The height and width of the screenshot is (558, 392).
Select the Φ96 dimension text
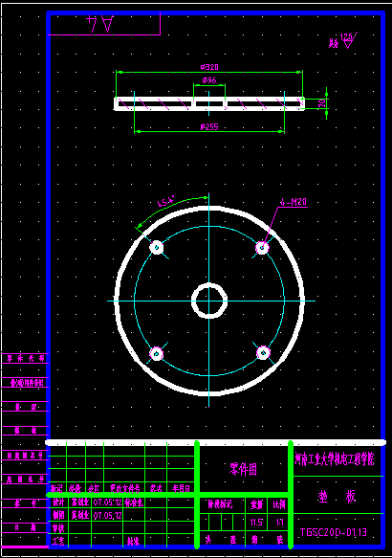[209, 80]
